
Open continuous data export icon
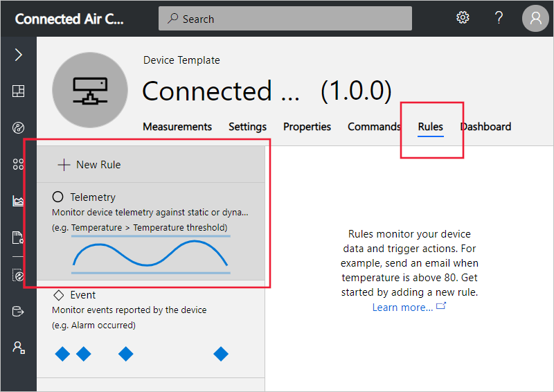(18, 312)
